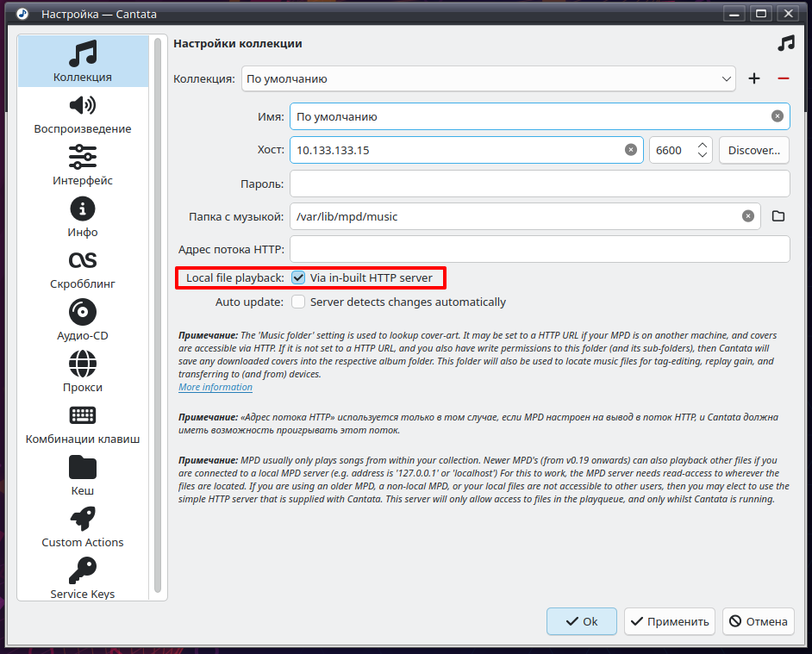Enable Server detects changes automatically
Image resolution: width=812 pixels, height=654 pixels.
298,302
